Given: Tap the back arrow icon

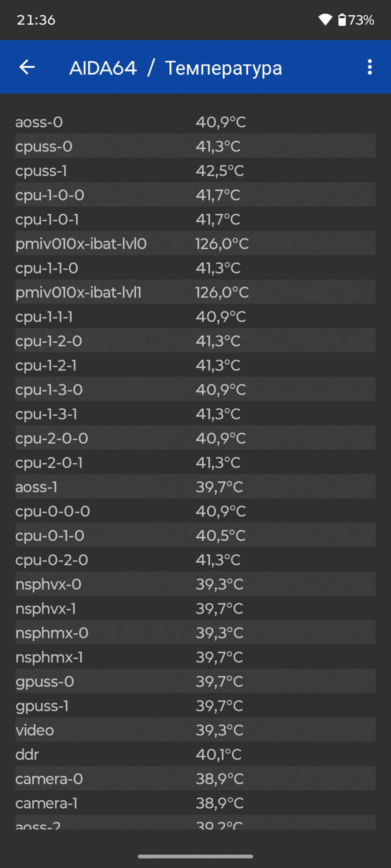Looking at the screenshot, I should pos(27,67).
